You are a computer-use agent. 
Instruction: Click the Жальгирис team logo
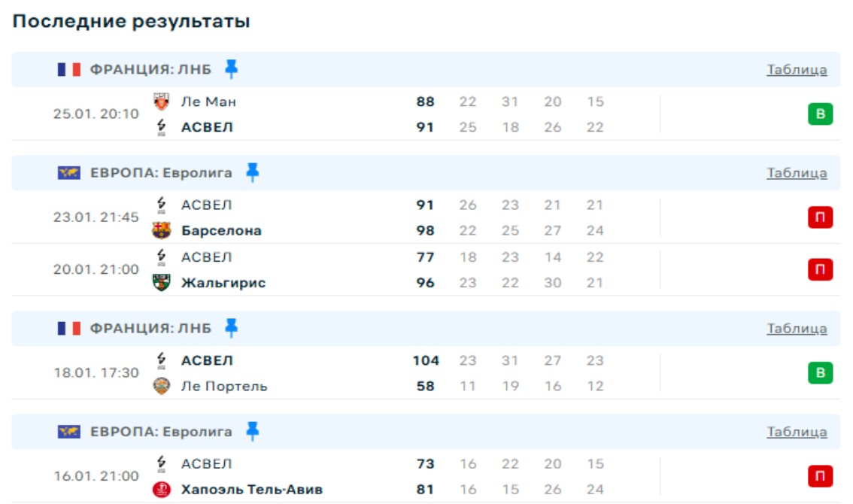coord(162,283)
